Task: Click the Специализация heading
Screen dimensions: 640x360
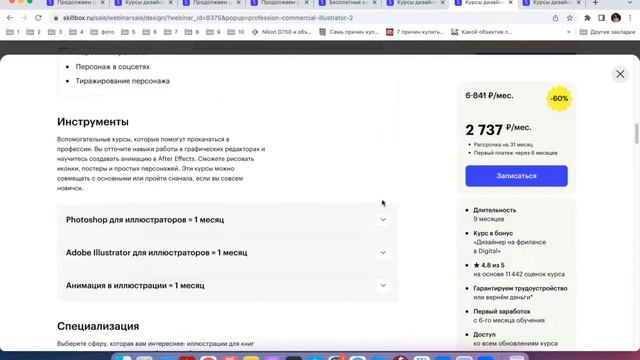Action: coord(98,326)
